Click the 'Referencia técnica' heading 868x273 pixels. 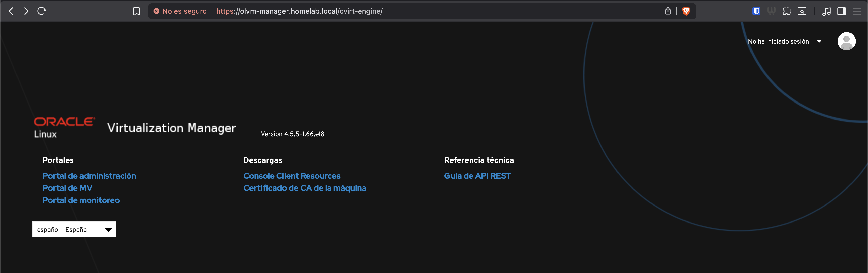(479, 160)
